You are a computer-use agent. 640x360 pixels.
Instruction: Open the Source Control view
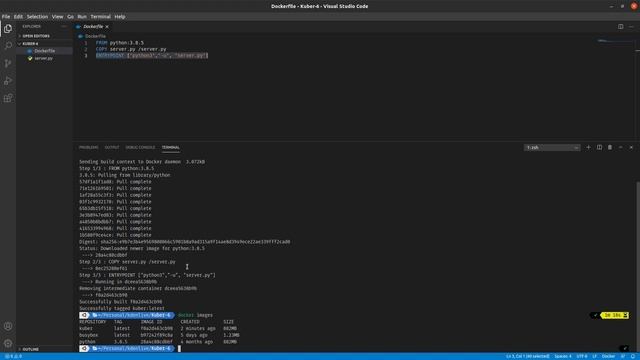(8, 63)
